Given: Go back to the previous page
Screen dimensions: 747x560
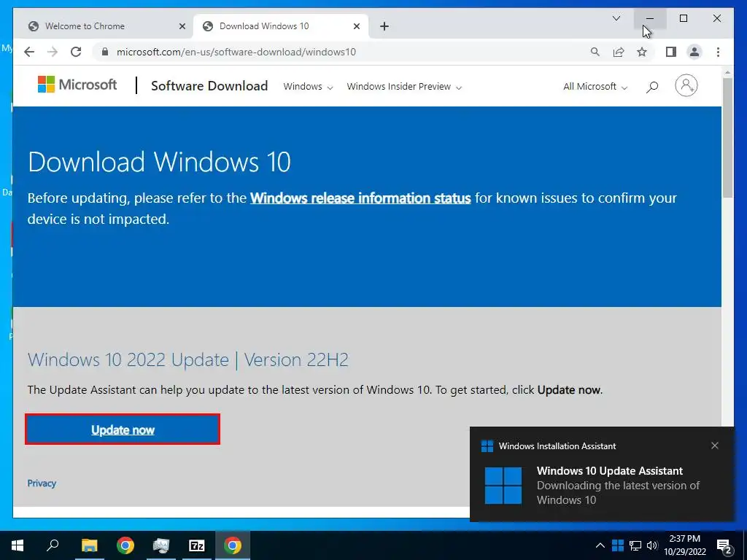Looking at the screenshot, I should point(29,52).
